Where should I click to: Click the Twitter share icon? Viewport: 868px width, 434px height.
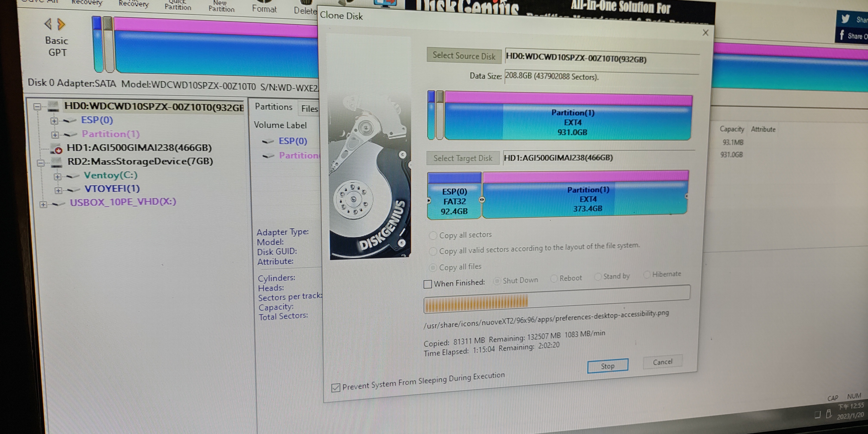tap(845, 18)
